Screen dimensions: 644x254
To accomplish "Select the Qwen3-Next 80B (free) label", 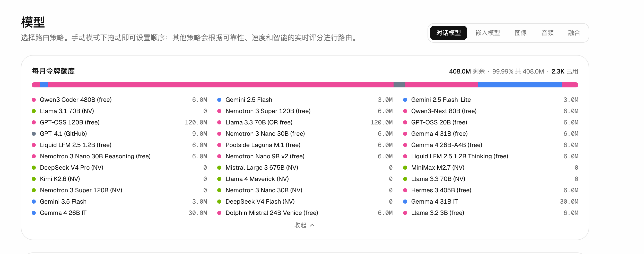I will point(444,111).
